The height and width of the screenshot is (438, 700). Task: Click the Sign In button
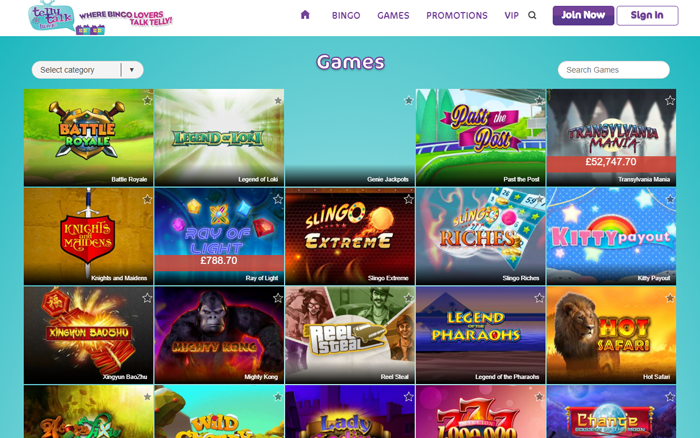(647, 16)
